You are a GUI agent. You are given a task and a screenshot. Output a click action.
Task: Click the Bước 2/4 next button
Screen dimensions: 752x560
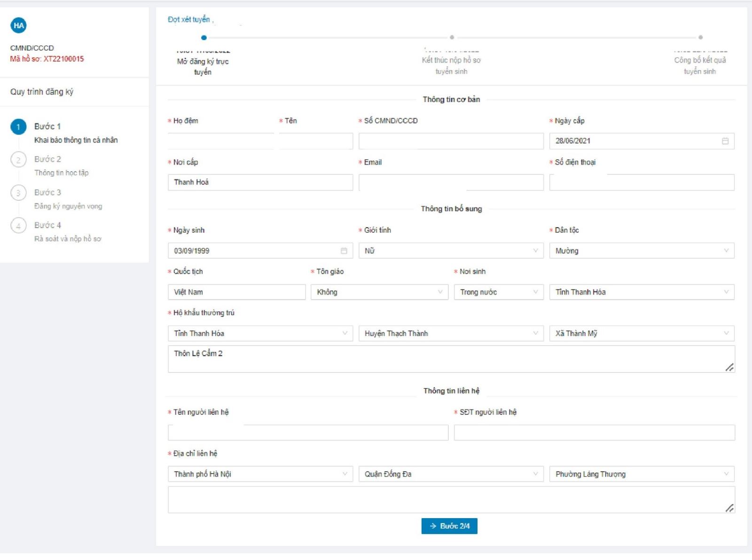click(449, 526)
